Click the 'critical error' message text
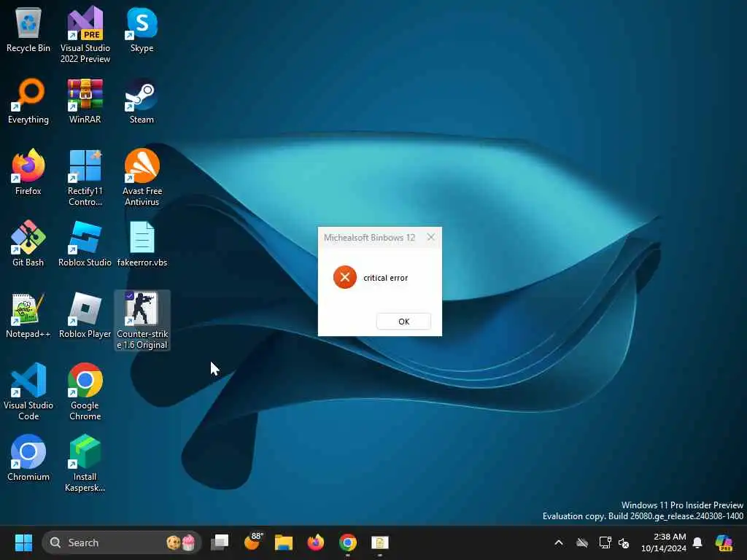This screenshot has width=747, height=560. [385, 278]
